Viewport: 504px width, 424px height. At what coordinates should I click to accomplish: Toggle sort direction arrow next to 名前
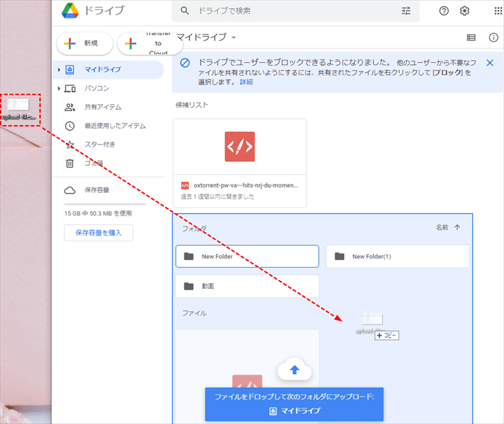tap(457, 227)
